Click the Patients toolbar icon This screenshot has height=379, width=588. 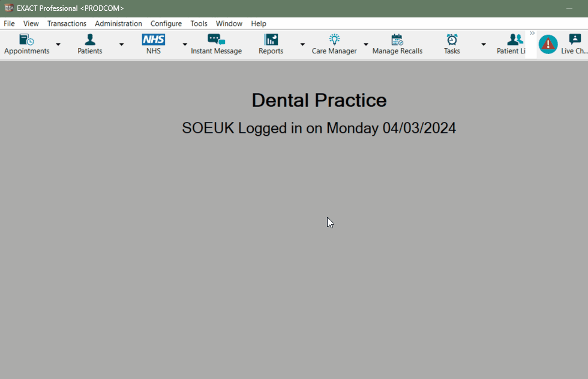[90, 40]
